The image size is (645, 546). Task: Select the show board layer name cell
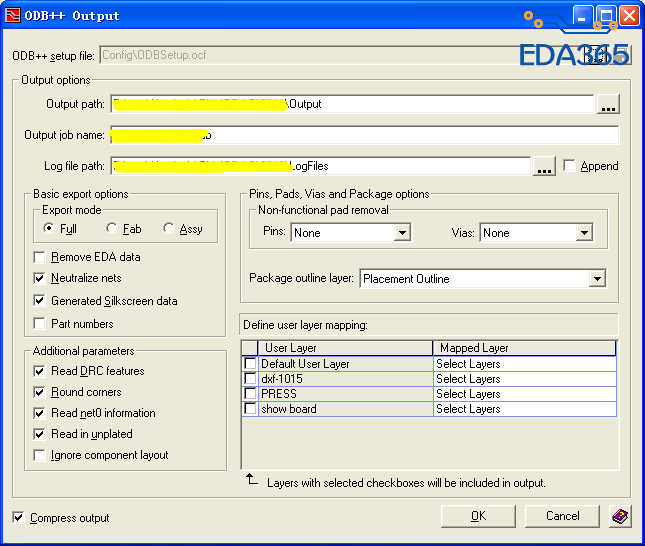[x=346, y=409]
